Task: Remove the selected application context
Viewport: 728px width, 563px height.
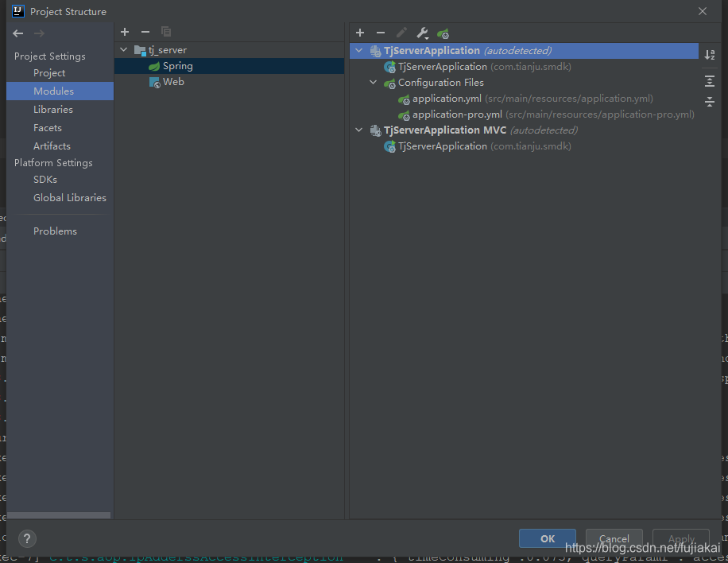Action: coord(380,33)
